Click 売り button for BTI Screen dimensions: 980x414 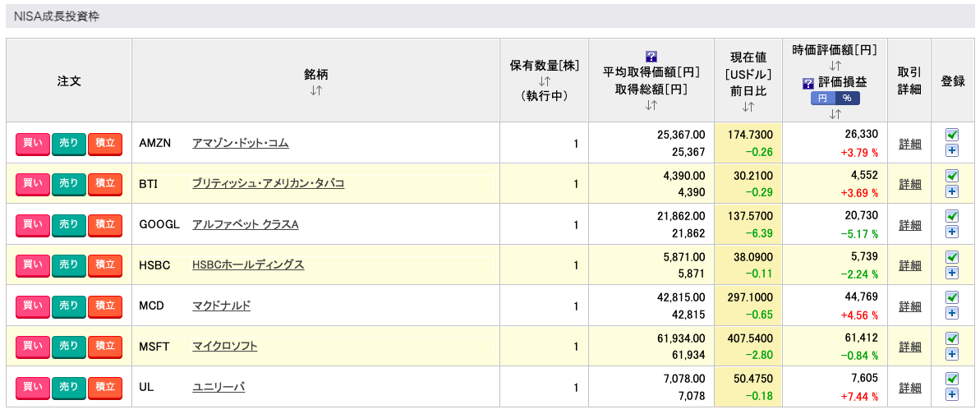[x=69, y=184]
